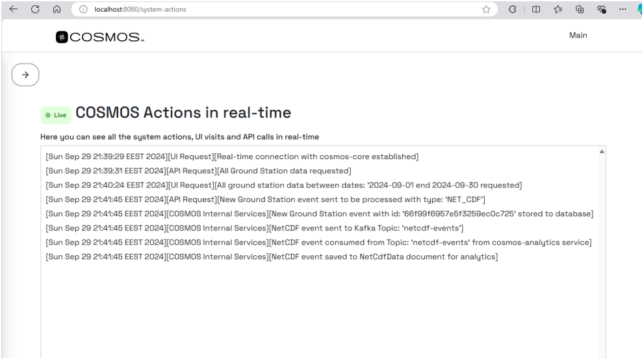This screenshot has width=644, height=361.
Task: Click the address bar URL field
Action: pos(260,8)
